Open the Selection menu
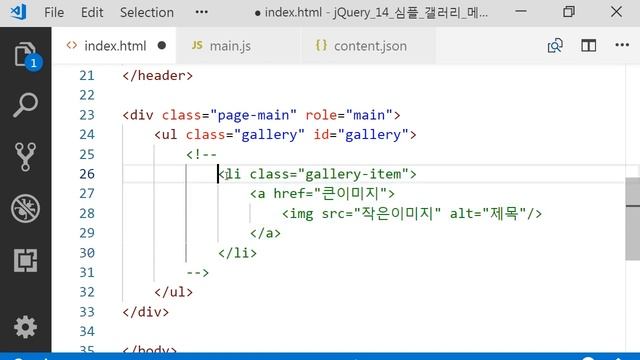Image resolution: width=640 pixels, height=360 pixels. click(x=147, y=12)
